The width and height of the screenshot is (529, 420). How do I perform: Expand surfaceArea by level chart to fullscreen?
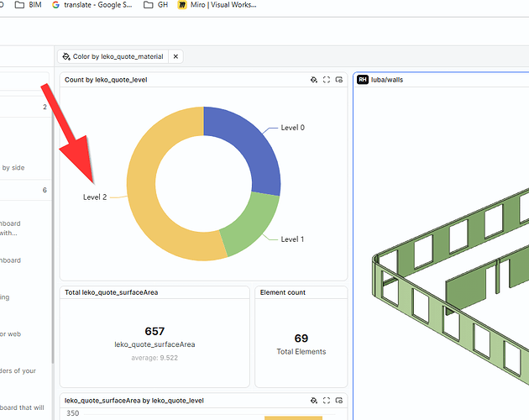pos(327,401)
